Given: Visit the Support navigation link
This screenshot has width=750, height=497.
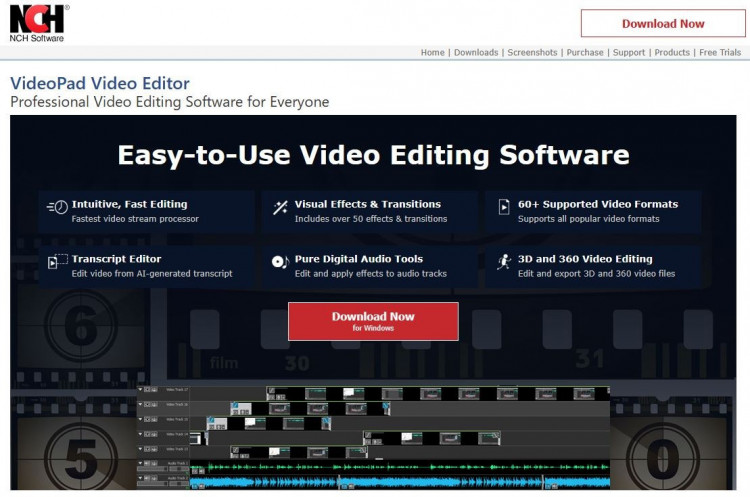Looking at the screenshot, I should pyautogui.click(x=629, y=53).
